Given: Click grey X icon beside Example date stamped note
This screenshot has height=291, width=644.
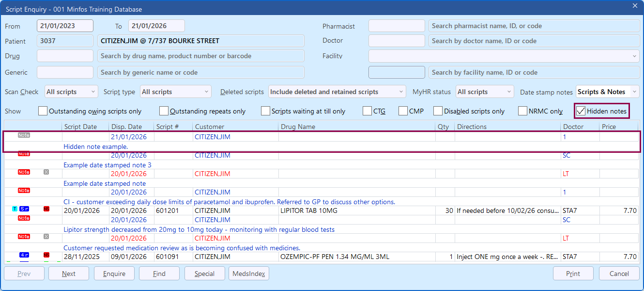Looking at the screenshot, I should tap(46, 172).
